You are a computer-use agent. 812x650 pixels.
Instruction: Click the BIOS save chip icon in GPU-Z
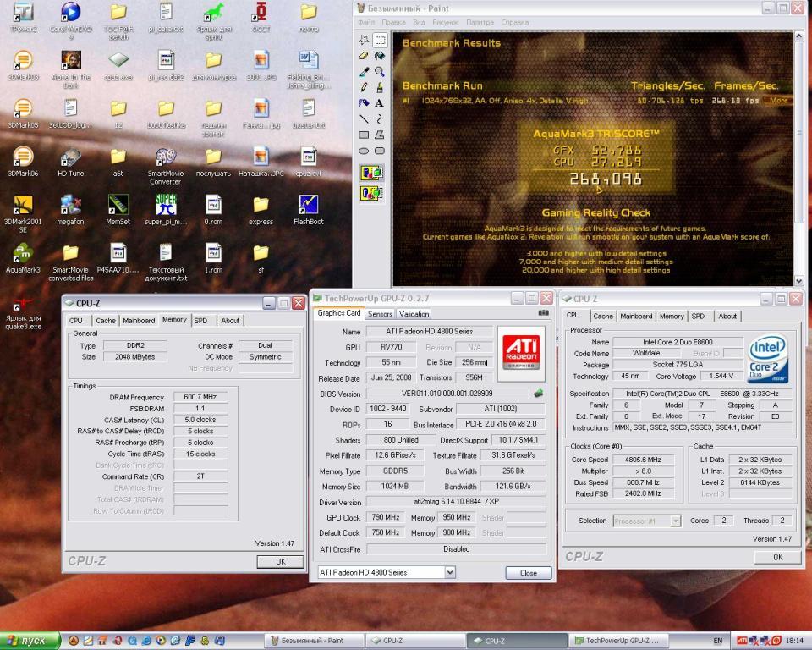(539, 394)
